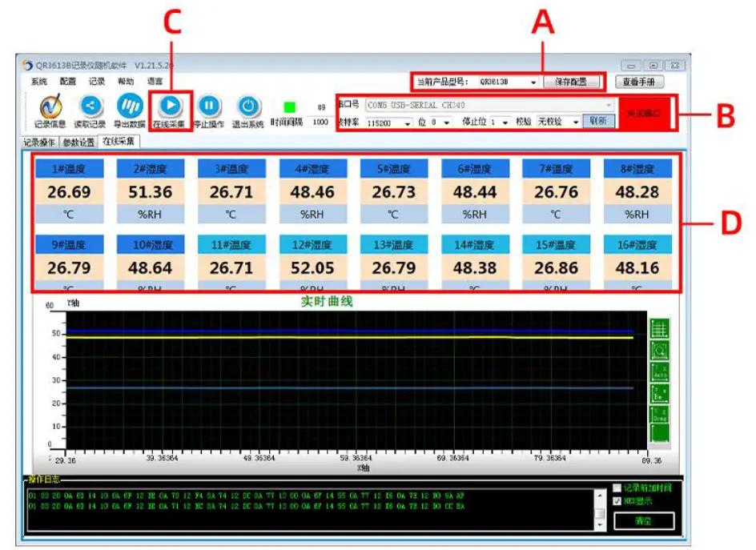Click the 6#湿度 reading 48.44

tap(475, 192)
